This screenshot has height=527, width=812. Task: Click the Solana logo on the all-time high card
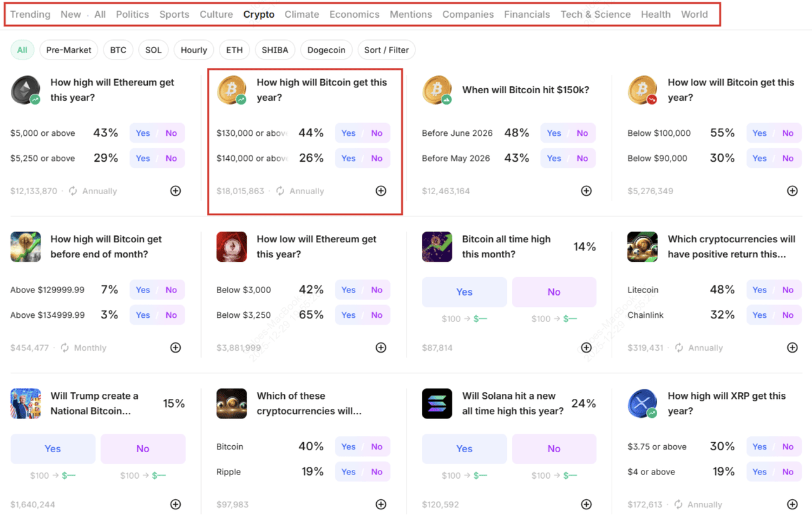point(436,403)
